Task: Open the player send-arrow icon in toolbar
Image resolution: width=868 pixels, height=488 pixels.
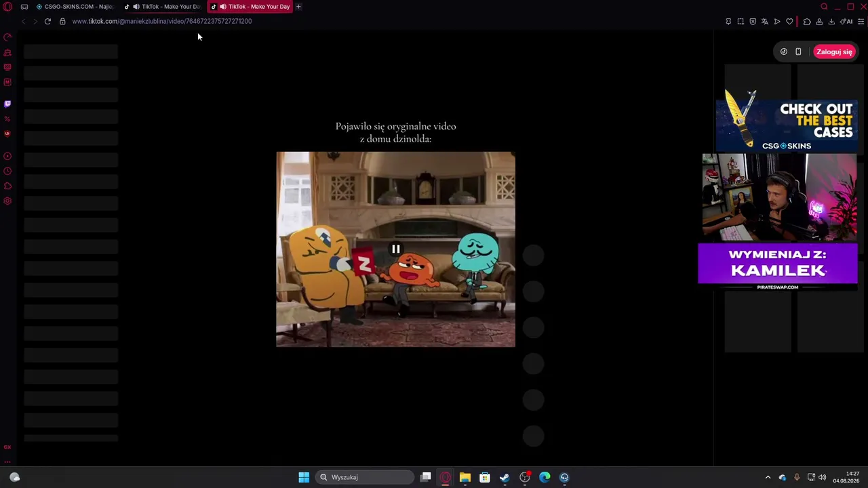Action: [x=777, y=22]
